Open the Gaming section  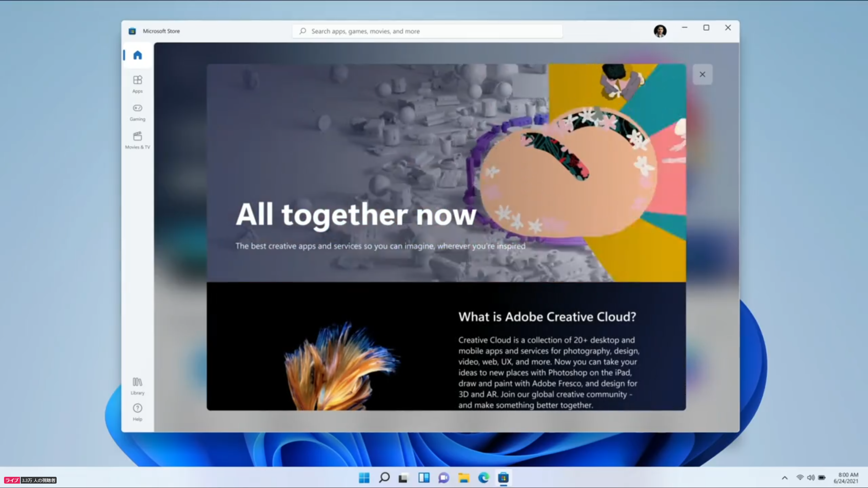point(137,112)
